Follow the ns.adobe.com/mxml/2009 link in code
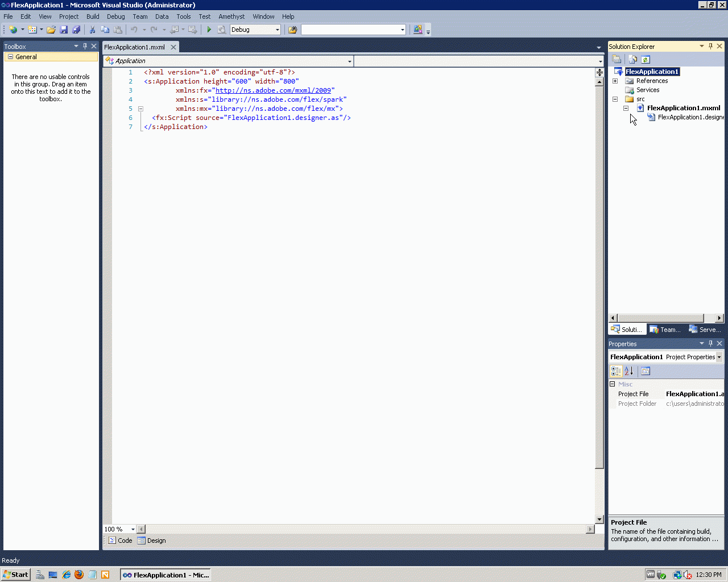 point(273,90)
